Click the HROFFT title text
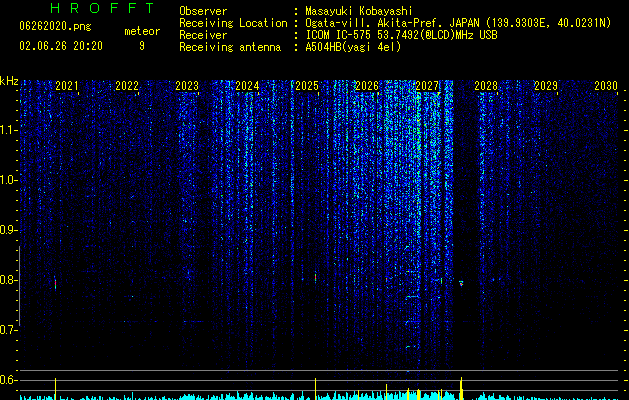The image size is (629, 400). tap(103, 8)
